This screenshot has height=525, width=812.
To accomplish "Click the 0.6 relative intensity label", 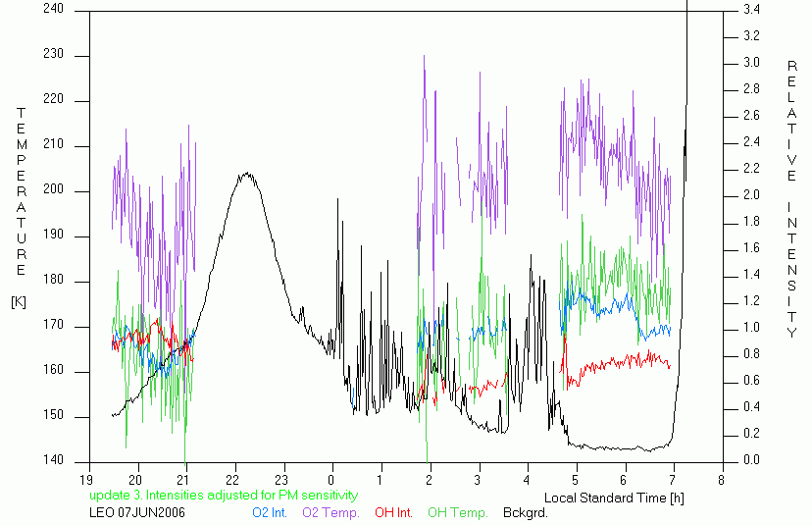I will [x=751, y=381].
